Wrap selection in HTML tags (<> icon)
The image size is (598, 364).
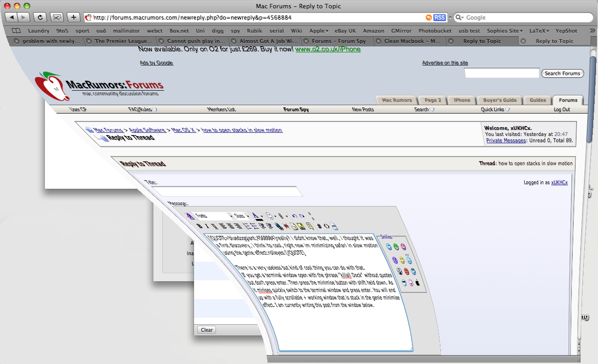click(326, 226)
